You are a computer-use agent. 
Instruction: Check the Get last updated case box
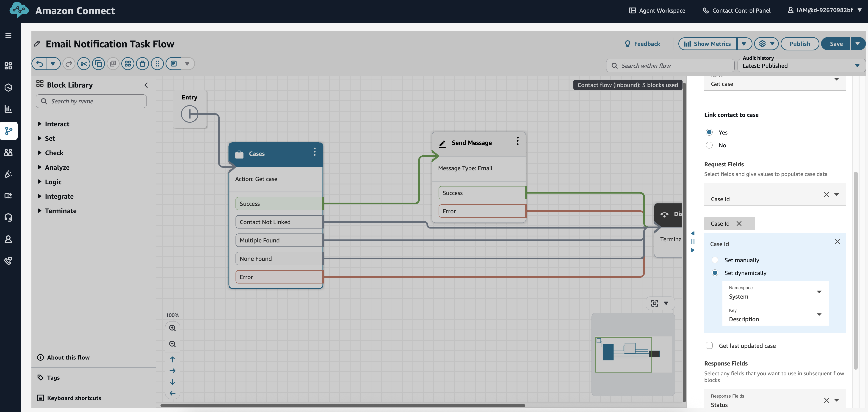click(x=709, y=346)
